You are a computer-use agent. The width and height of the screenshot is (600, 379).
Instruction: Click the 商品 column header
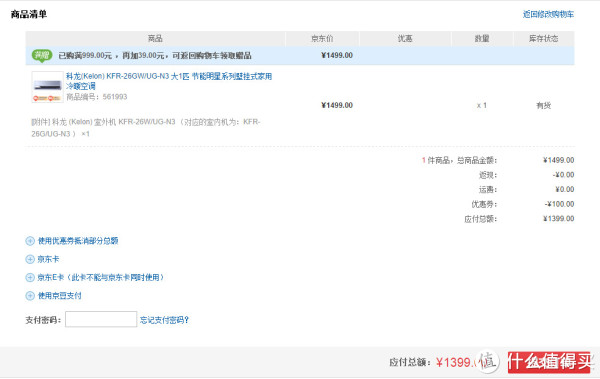155,39
